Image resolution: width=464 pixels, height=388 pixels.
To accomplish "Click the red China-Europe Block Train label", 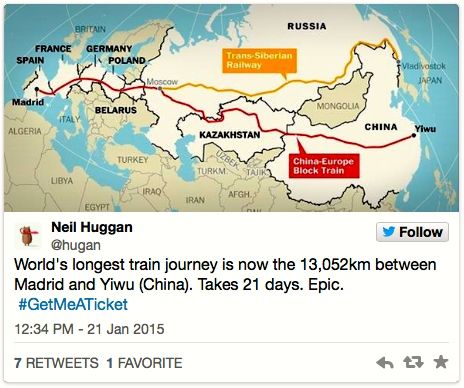I will 324,166.
